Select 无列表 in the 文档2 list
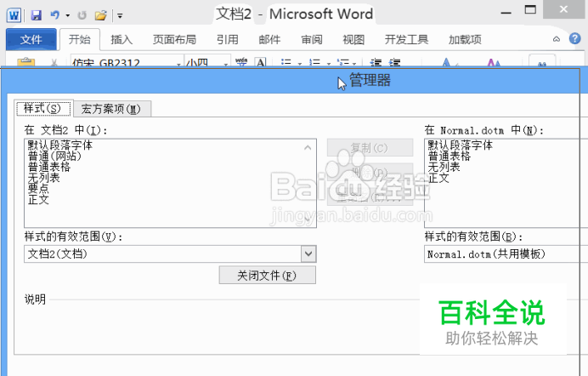The image size is (588, 376). 43,178
